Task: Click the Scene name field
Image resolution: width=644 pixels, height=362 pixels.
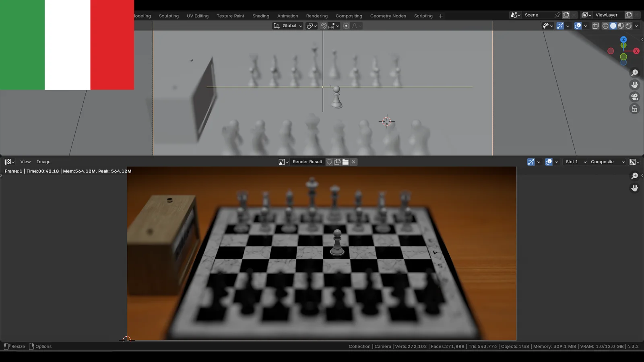Action: [x=538, y=15]
